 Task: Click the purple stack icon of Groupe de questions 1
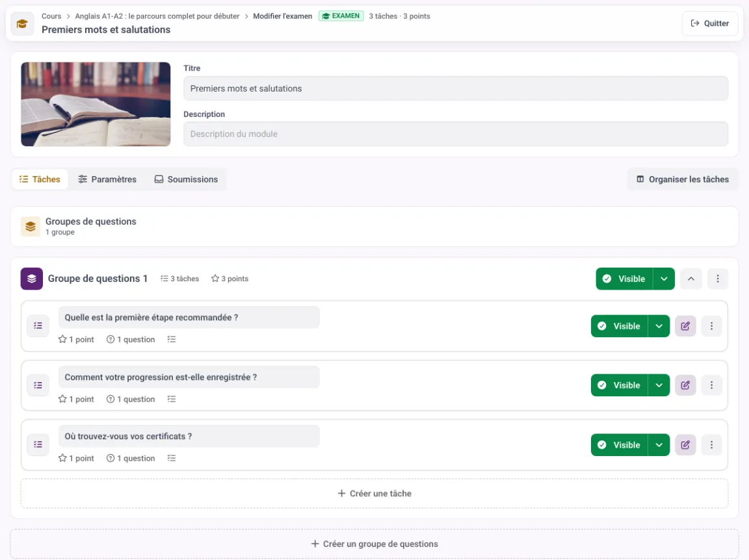(31, 279)
